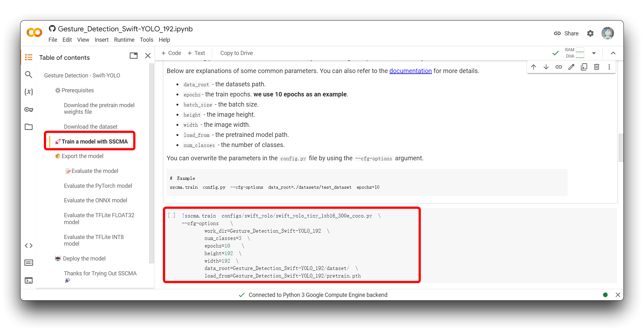This screenshot has height=331, width=644.
Task: Go to Download the pretrain model weights file
Action: 99,108
